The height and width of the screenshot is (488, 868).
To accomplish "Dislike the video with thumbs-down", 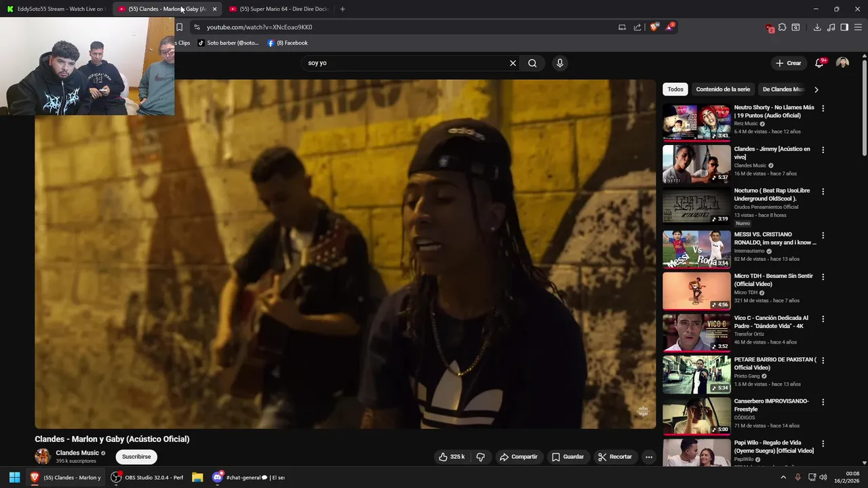I will pos(481,457).
